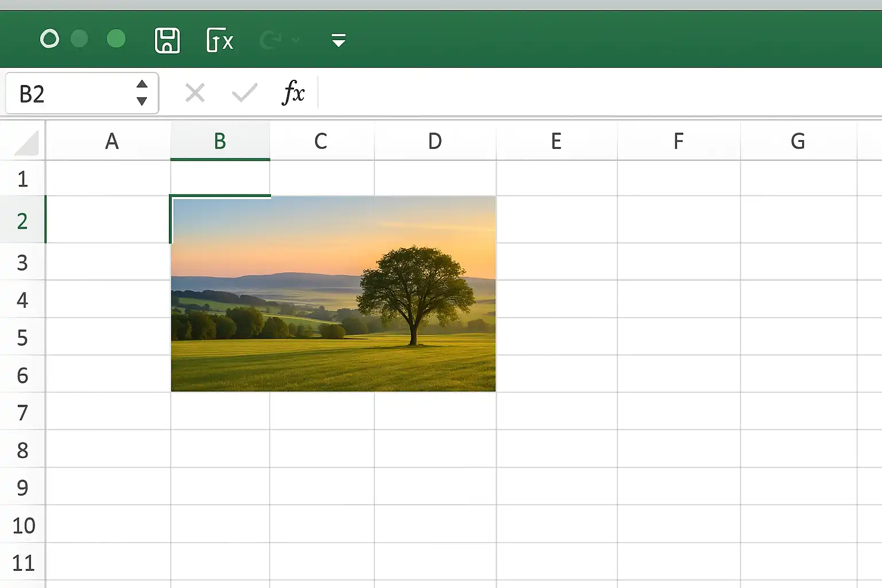Open the Customize Quick Access Toolbar arrow

pos(339,40)
